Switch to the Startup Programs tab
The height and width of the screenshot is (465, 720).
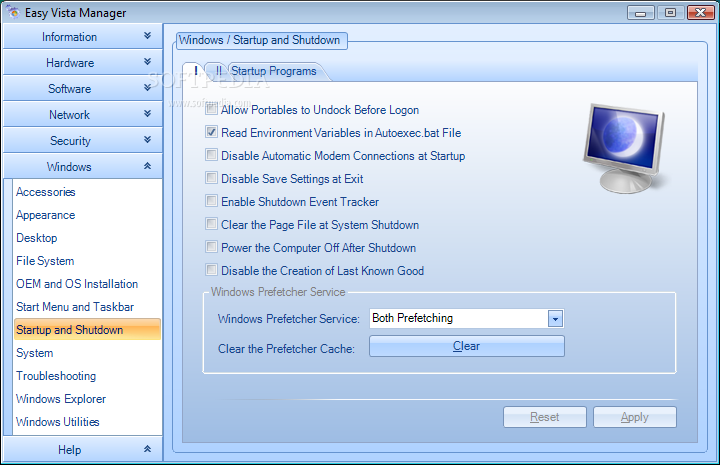pyautogui.click(x=274, y=71)
